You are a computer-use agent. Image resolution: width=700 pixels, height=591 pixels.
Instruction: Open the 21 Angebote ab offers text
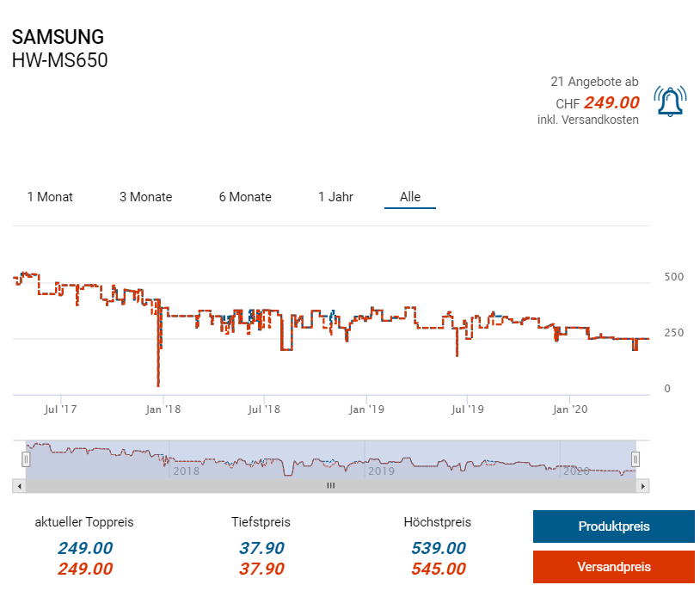(594, 82)
